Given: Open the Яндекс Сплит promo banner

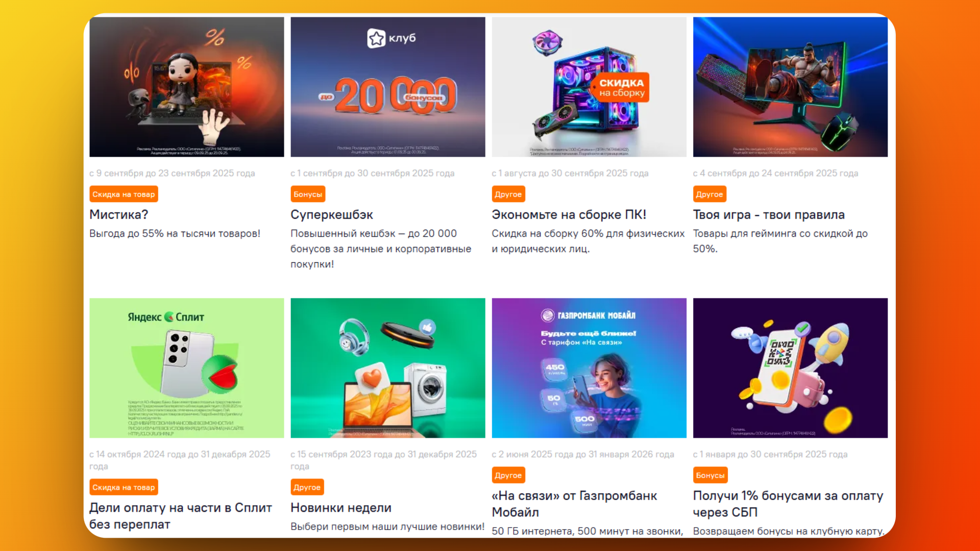Looking at the screenshot, I should [x=187, y=368].
